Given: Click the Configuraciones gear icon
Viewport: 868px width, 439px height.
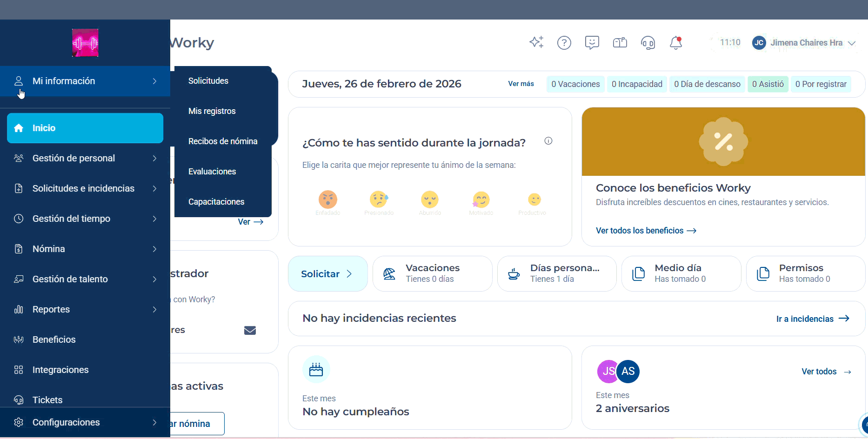Looking at the screenshot, I should [19, 422].
